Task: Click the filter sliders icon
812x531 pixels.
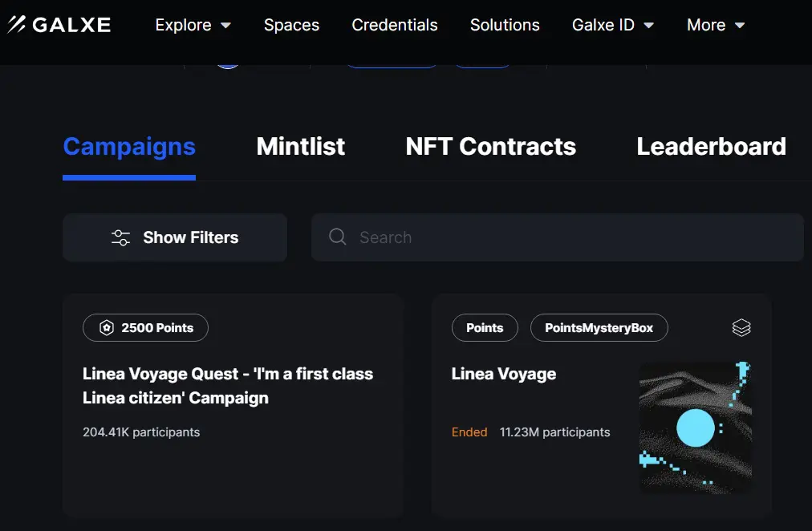Action: 120,237
